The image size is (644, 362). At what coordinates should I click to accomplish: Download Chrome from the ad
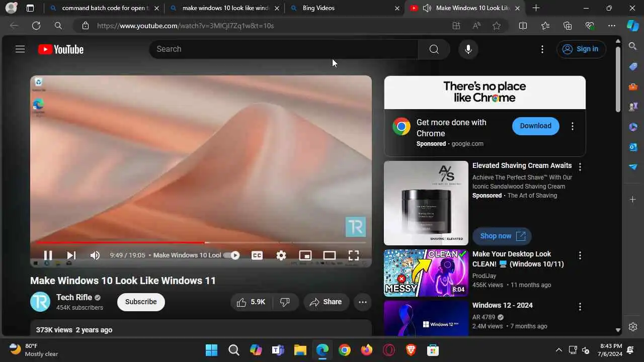pyautogui.click(x=535, y=126)
